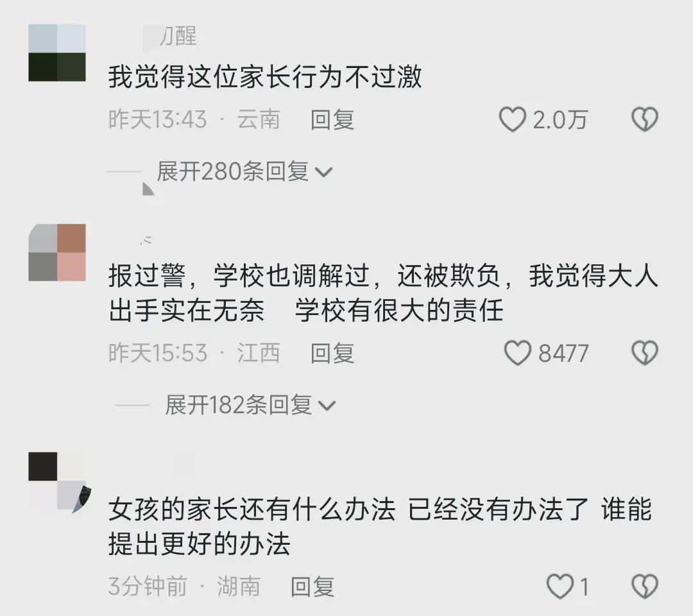
Task: Like the Hunan comment with 1 like
Action: 560,586
